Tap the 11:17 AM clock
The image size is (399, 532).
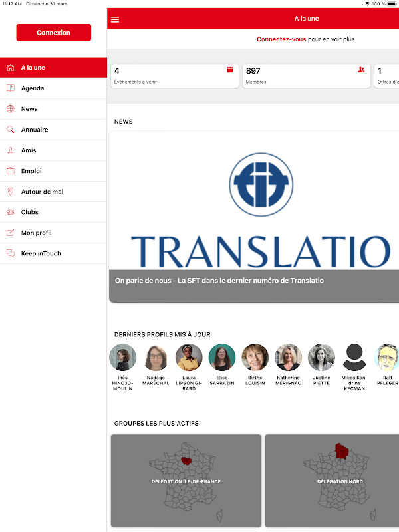point(12,4)
